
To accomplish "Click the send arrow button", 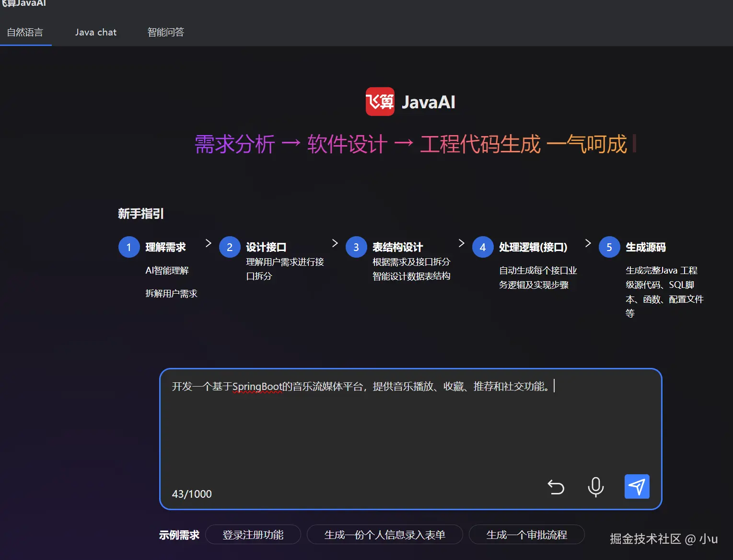I will [x=637, y=486].
